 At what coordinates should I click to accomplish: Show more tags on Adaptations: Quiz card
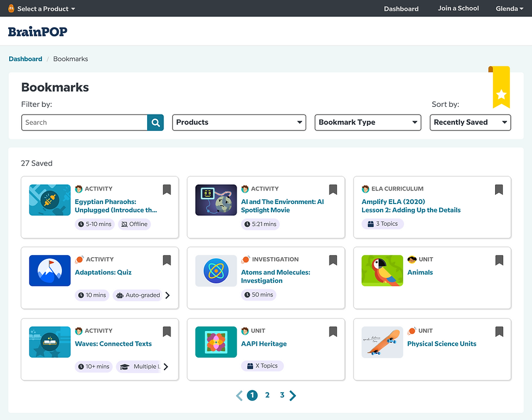click(167, 295)
